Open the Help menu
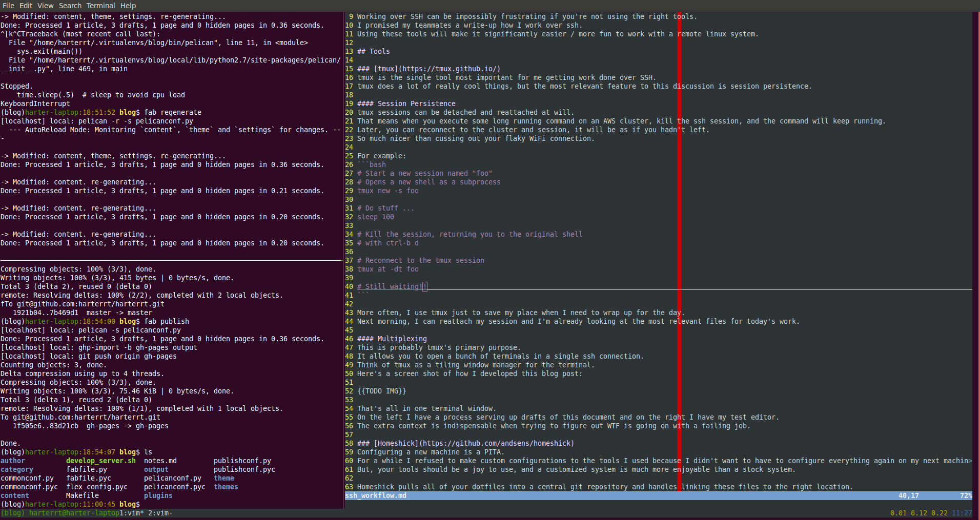Image resolution: width=980 pixels, height=520 pixels. point(128,6)
